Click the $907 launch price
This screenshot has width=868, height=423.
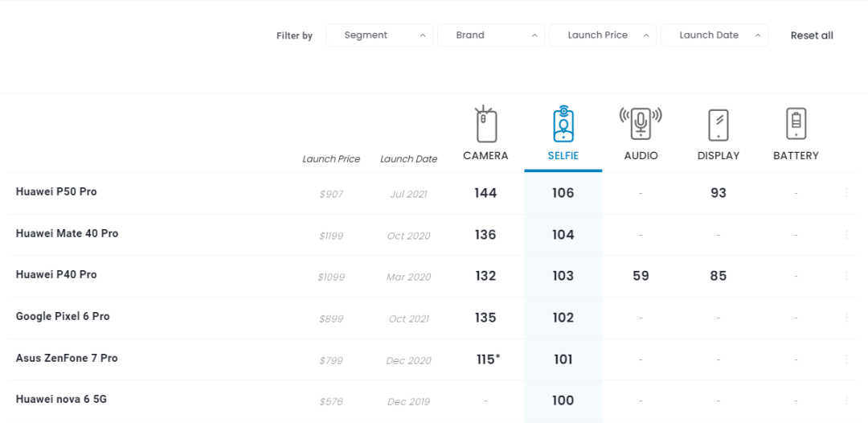coord(331,195)
